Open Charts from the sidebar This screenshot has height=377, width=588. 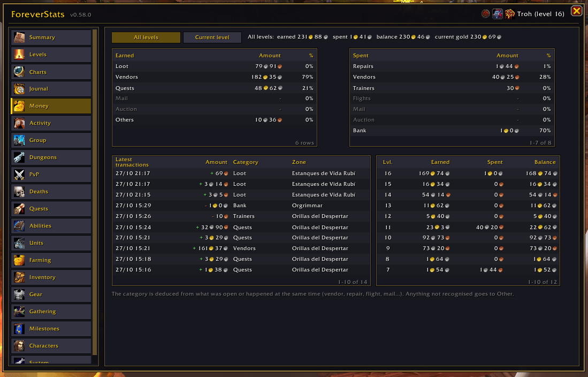[x=19, y=72]
